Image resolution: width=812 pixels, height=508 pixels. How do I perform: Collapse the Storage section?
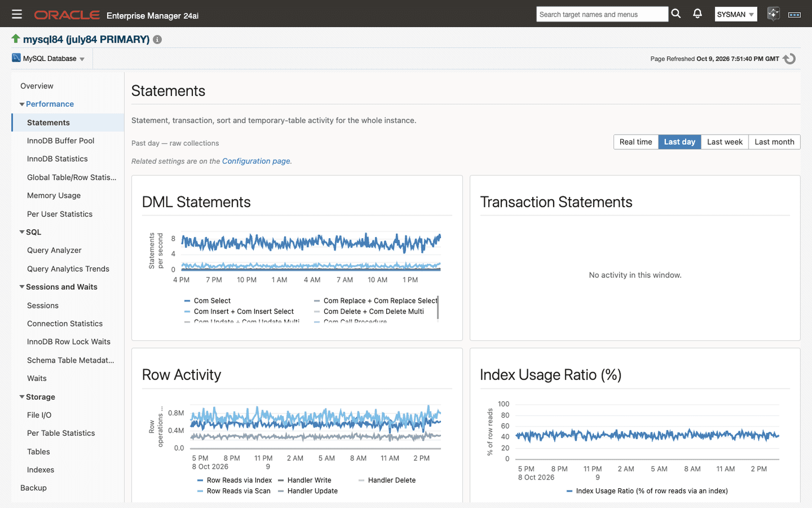(x=22, y=397)
